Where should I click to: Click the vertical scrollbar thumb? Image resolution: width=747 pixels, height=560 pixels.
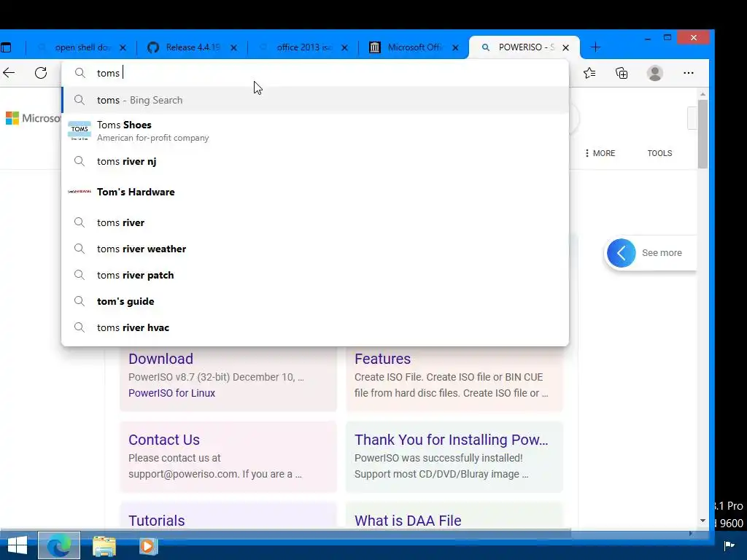(x=703, y=133)
